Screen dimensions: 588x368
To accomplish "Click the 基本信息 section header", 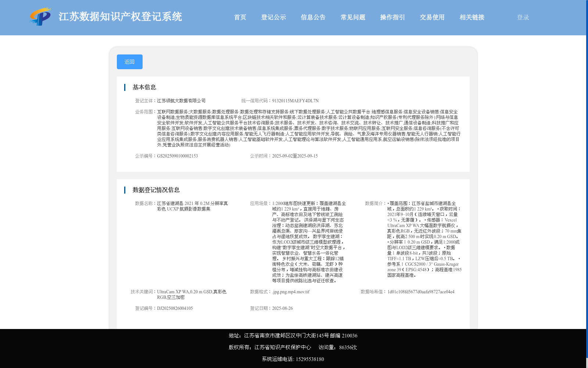I will tap(144, 87).
